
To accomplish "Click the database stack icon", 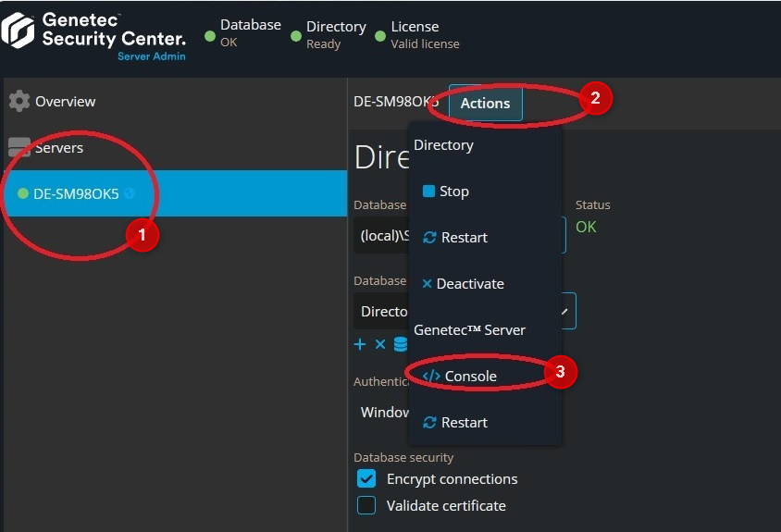I will [x=401, y=344].
